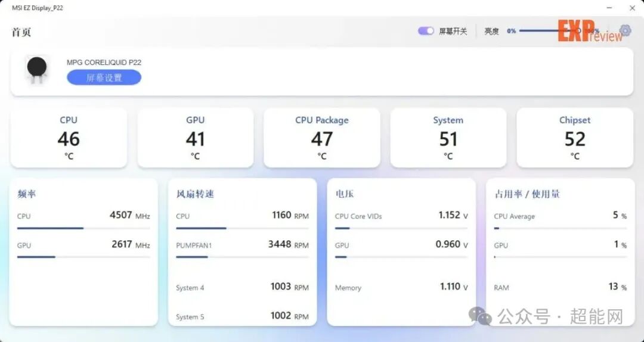Click the CPU Average usage progress bar
644x342 pixels.
[x=560, y=228]
